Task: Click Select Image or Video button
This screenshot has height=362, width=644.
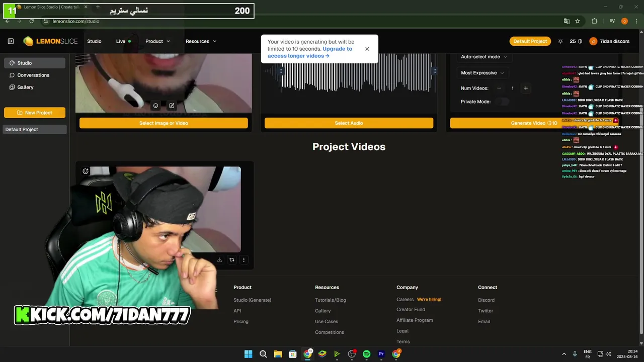Action: (x=164, y=123)
